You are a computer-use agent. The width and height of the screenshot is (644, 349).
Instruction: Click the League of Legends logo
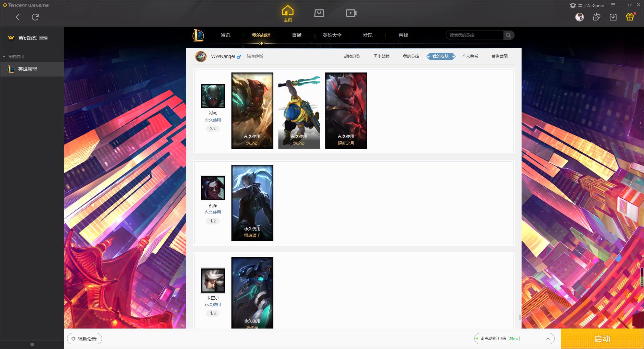tap(198, 35)
